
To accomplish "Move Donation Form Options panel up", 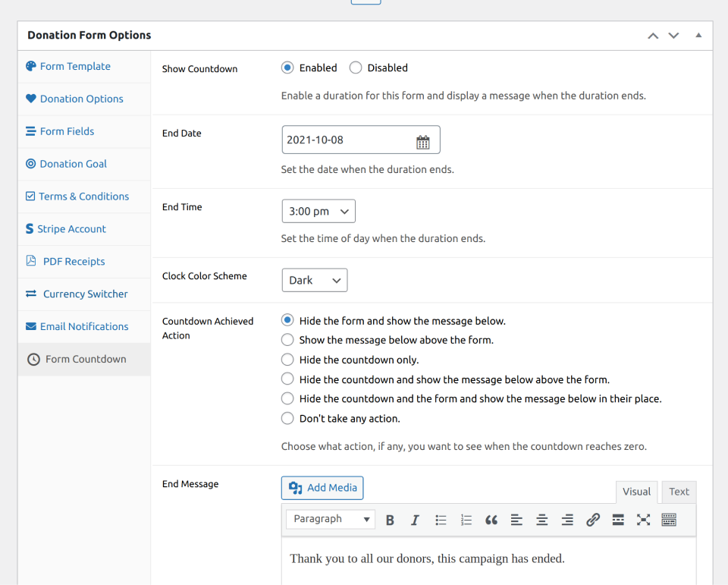I will point(653,36).
